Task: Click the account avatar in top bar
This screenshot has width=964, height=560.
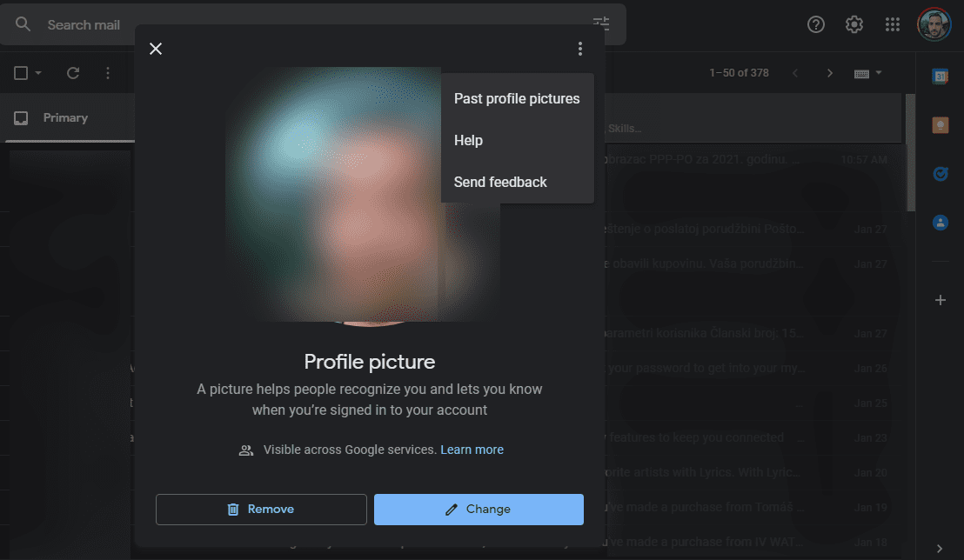Action: tap(934, 24)
